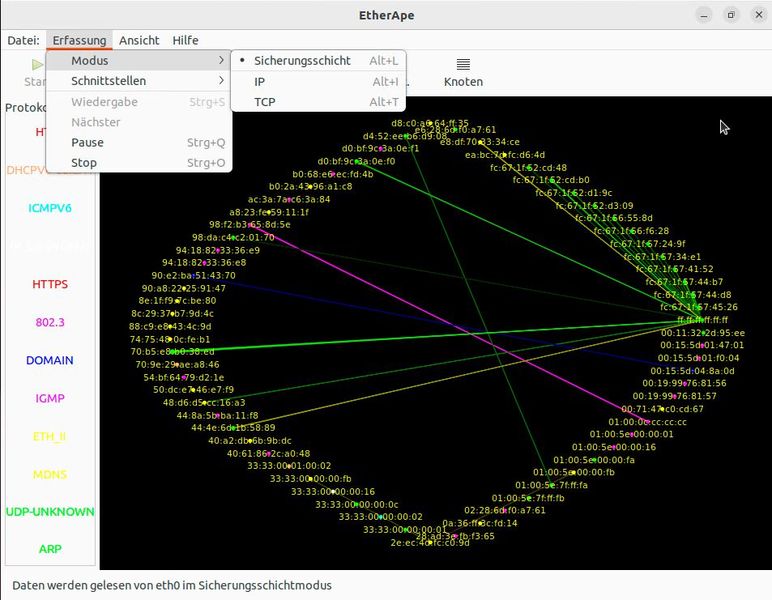The width and height of the screenshot is (772, 600).
Task: Click node fc:67:1f:67:45:26 in diagram
Action: (699, 307)
